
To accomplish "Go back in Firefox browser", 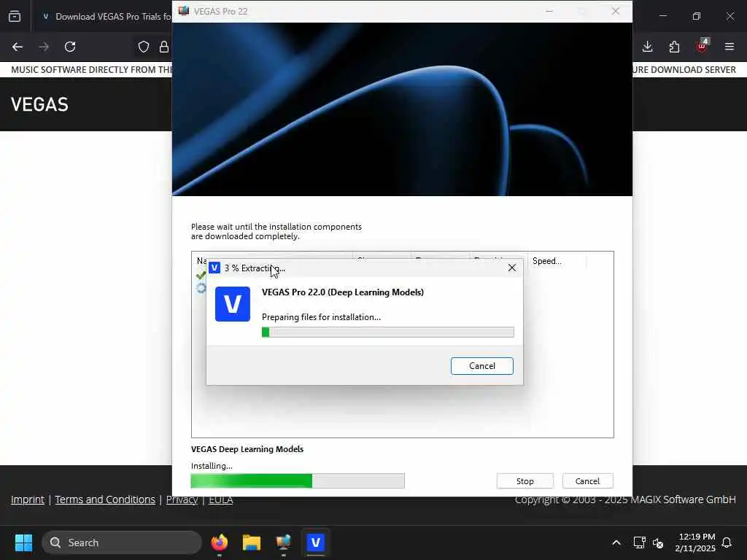I will pos(18,47).
